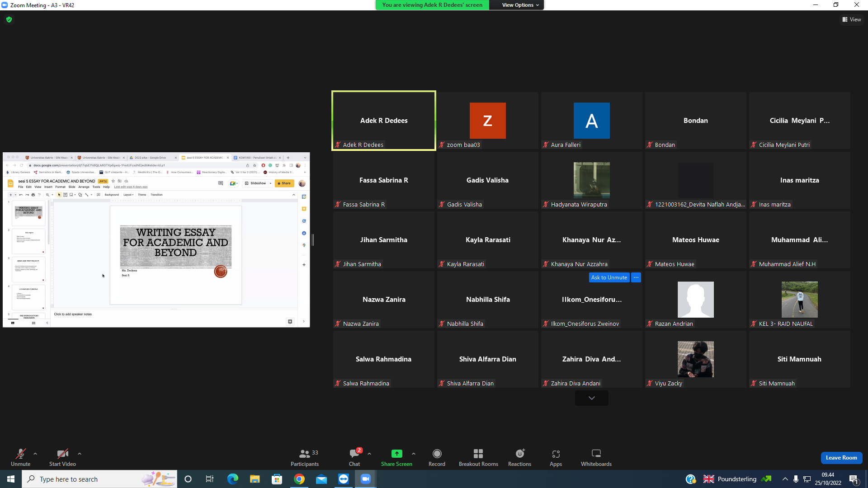This screenshot has width=868, height=488.
Task: Open File Explorer from taskbar
Action: pos(255,479)
